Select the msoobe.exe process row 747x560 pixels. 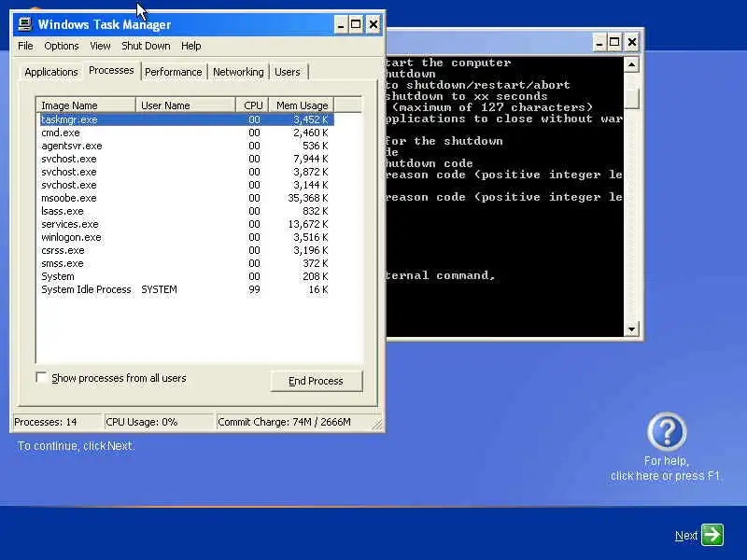(186, 198)
